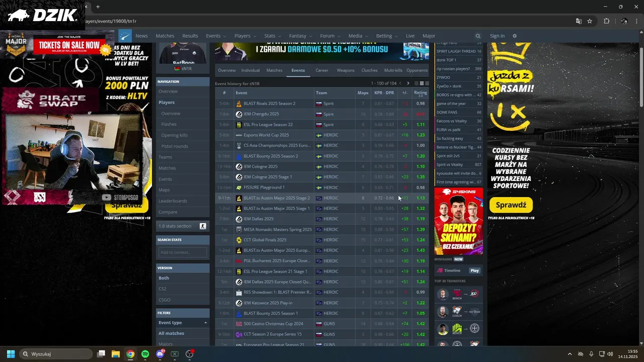This screenshot has width=644, height=362.
Task: Go to next page of event history
Action: [x=408, y=83]
